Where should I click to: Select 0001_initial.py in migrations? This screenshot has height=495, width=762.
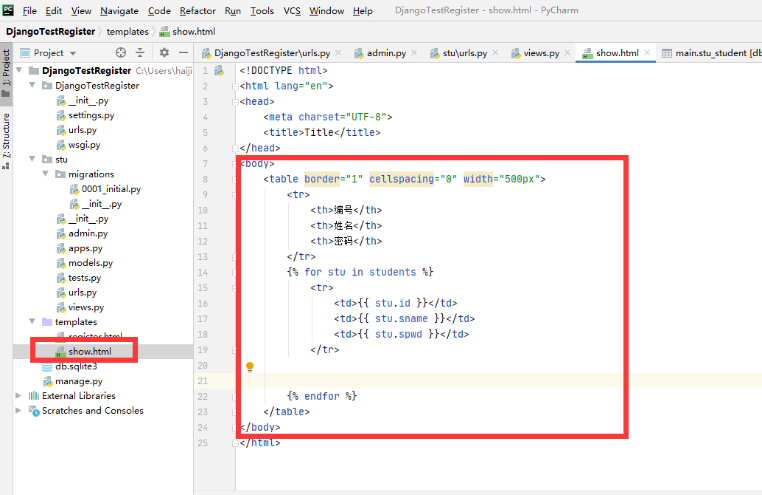point(111,188)
